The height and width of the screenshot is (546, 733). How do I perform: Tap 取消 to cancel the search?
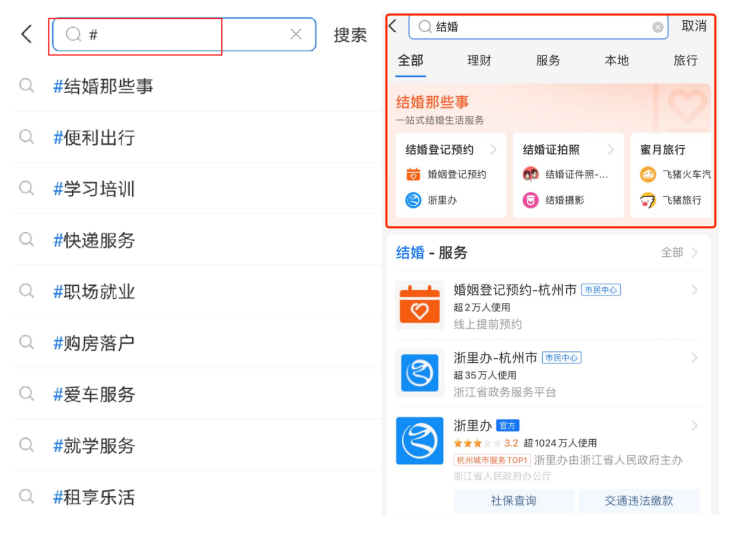(x=694, y=26)
